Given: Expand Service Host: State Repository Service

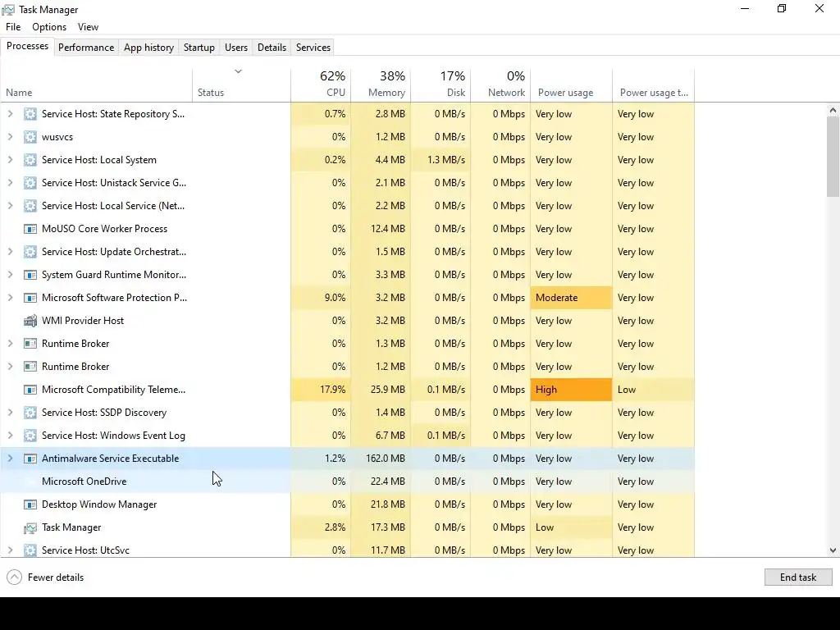Looking at the screenshot, I should click(10, 113).
